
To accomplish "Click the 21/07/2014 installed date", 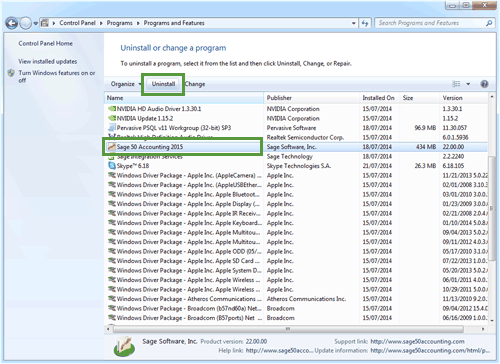I will [377, 166].
